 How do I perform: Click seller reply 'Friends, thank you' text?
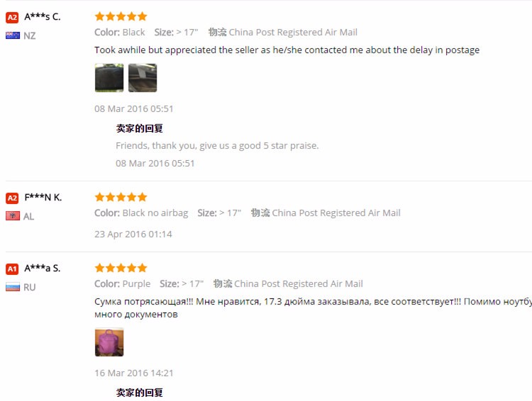(x=217, y=146)
